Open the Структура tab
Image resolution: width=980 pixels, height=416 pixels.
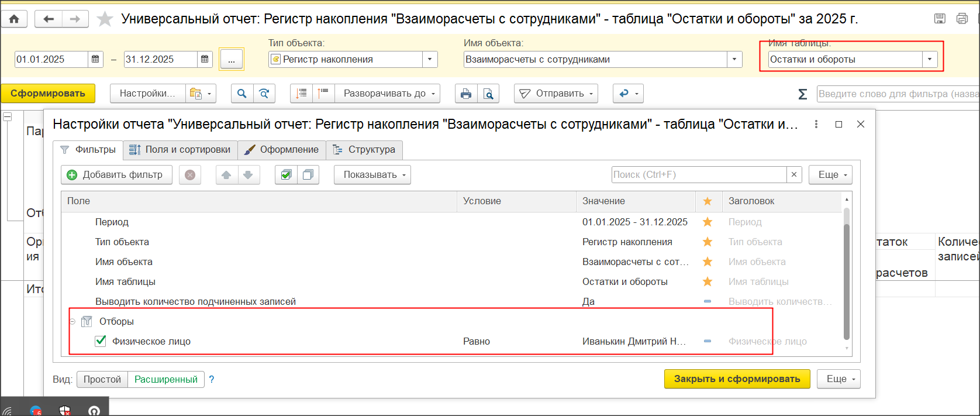364,150
